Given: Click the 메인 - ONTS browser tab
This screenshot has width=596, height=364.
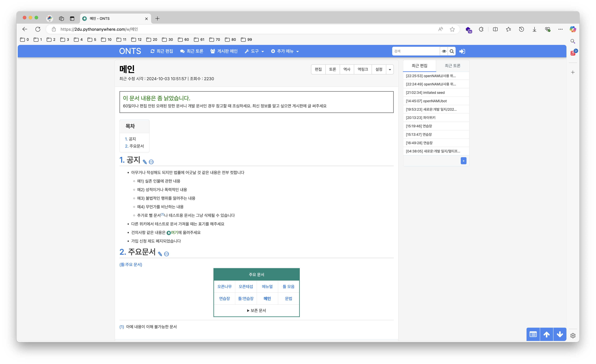Looking at the screenshot, I should click(x=115, y=18).
